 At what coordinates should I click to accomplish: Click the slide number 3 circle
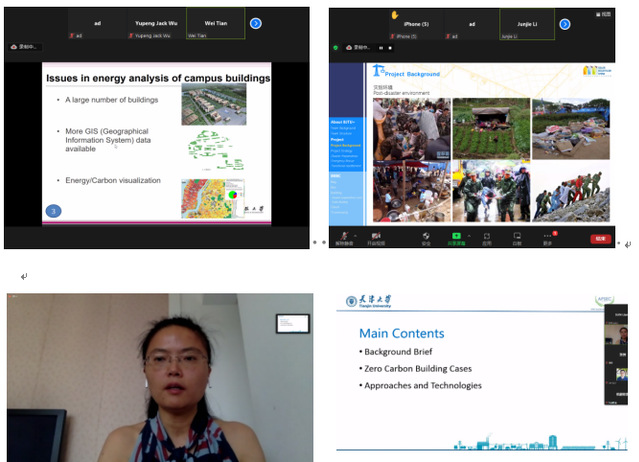[55, 210]
